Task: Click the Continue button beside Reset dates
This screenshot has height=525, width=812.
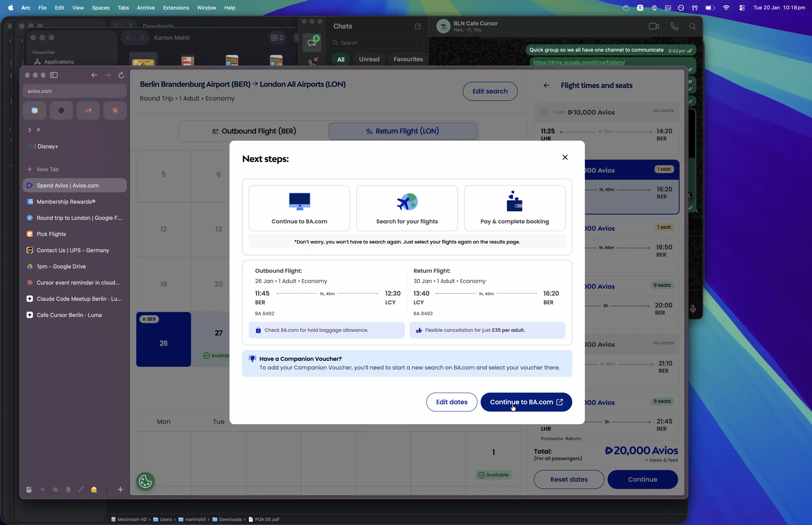Action: (643, 480)
